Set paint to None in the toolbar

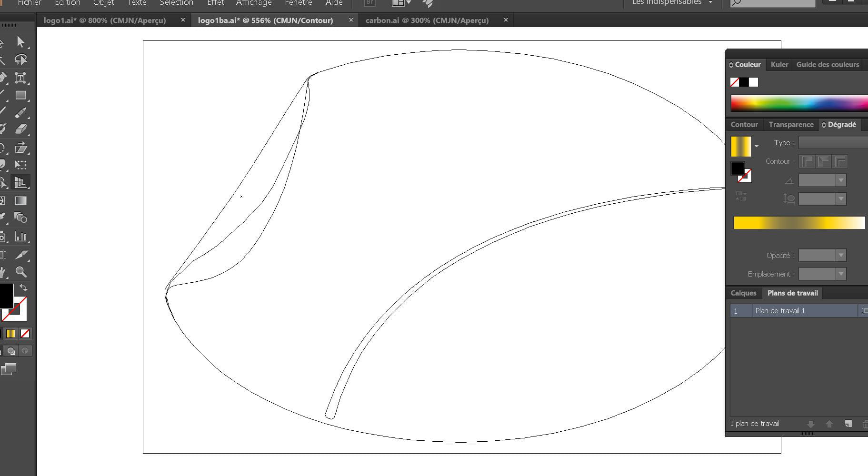pos(25,334)
